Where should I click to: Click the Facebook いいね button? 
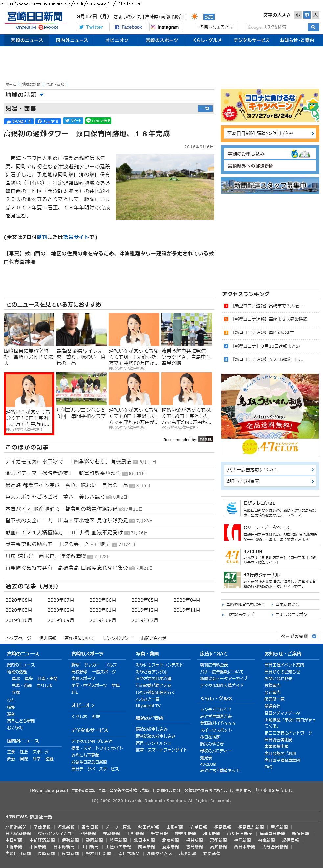[18, 121]
